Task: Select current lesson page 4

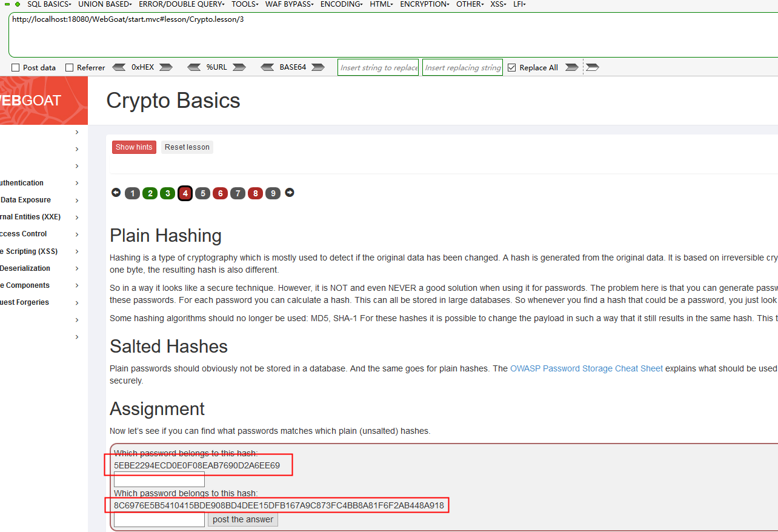Action: pyautogui.click(x=185, y=193)
